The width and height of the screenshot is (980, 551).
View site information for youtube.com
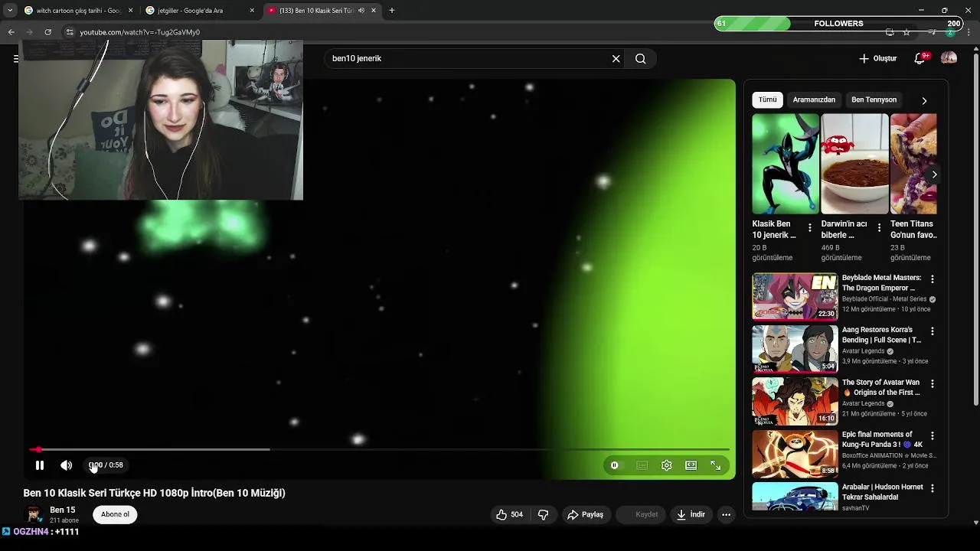click(70, 32)
